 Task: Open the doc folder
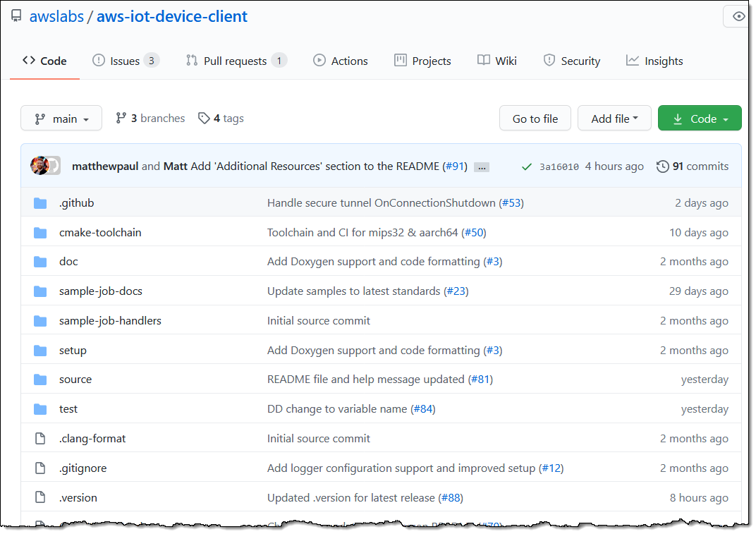68,262
